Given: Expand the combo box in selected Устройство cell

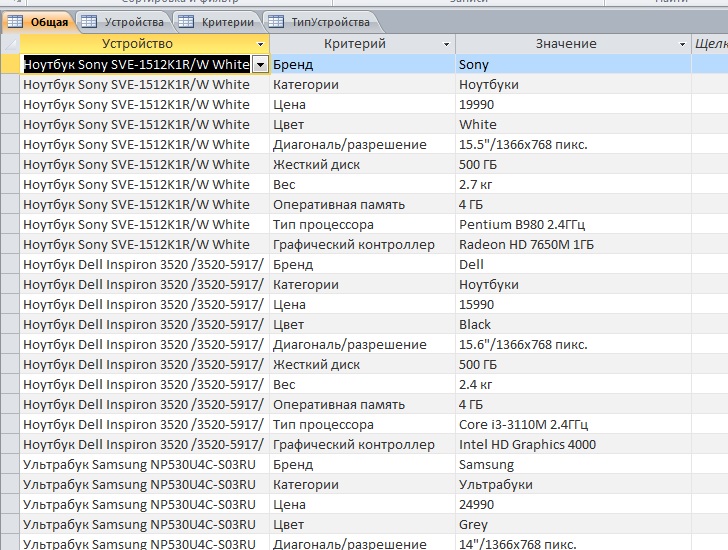Looking at the screenshot, I should click(260, 65).
